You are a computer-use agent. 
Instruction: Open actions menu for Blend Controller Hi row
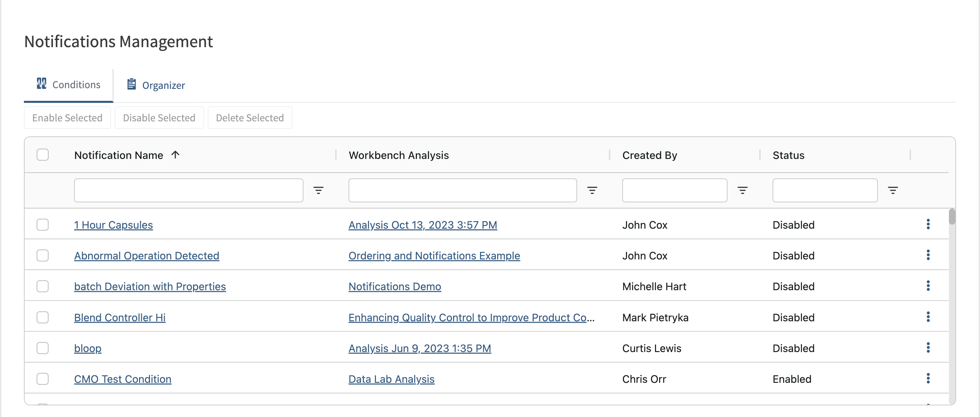point(928,317)
